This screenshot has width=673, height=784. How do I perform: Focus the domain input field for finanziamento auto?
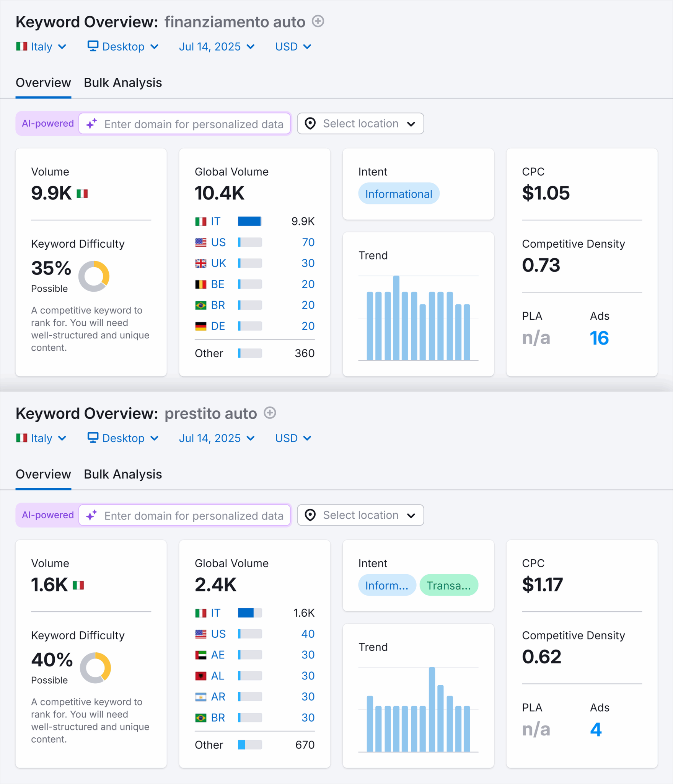point(185,124)
